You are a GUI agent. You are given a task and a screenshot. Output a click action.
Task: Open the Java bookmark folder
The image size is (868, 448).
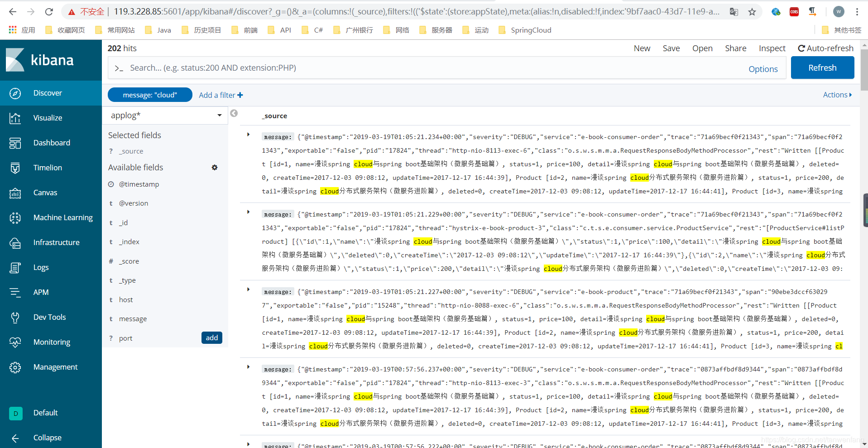158,30
